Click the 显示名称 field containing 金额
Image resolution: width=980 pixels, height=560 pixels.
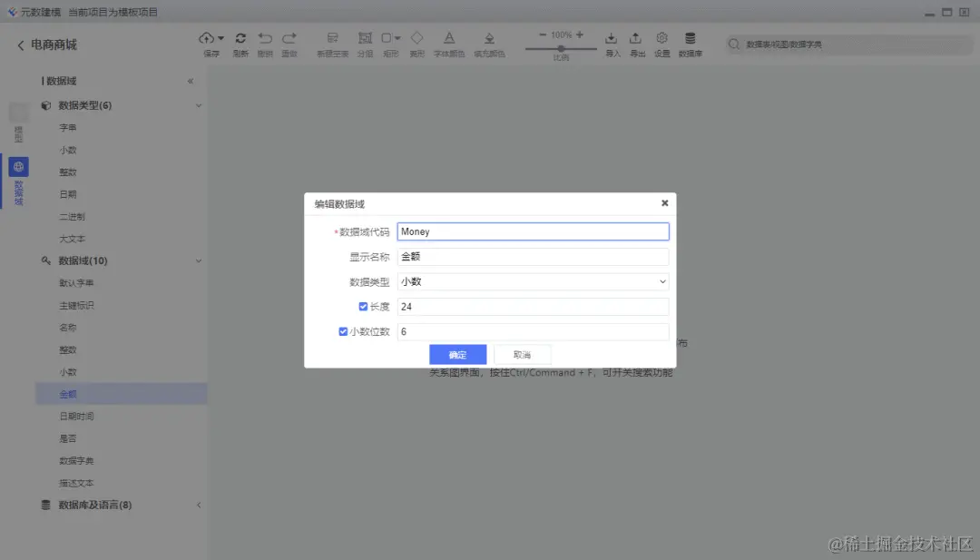coord(534,257)
